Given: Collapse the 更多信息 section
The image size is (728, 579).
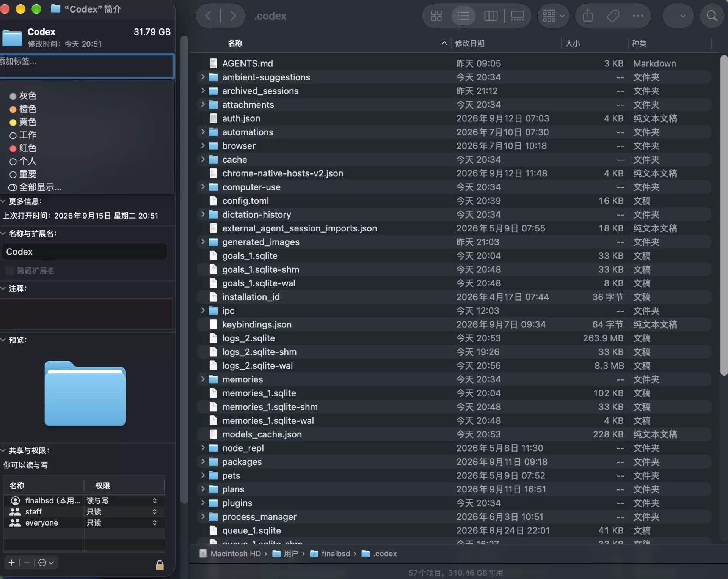Looking at the screenshot, I should (3, 201).
